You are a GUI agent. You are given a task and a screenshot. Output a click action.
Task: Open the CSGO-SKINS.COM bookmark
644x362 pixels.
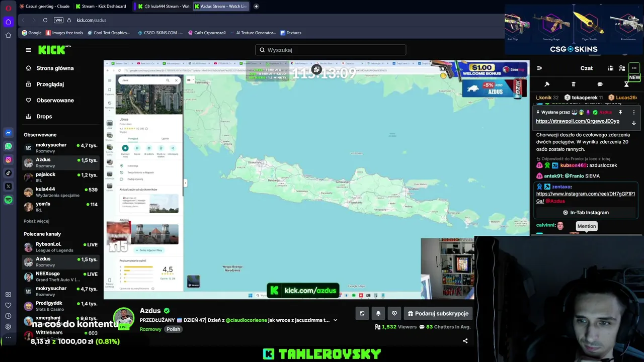click(160, 33)
